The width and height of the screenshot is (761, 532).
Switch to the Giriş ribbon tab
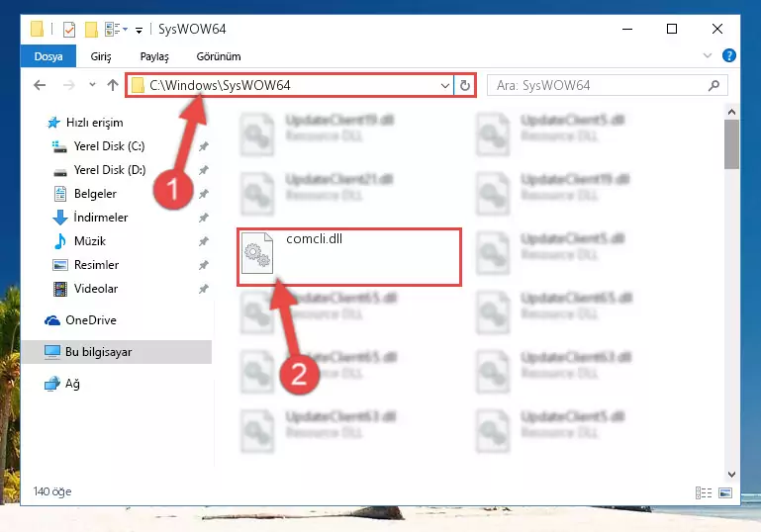click(101, 56)
